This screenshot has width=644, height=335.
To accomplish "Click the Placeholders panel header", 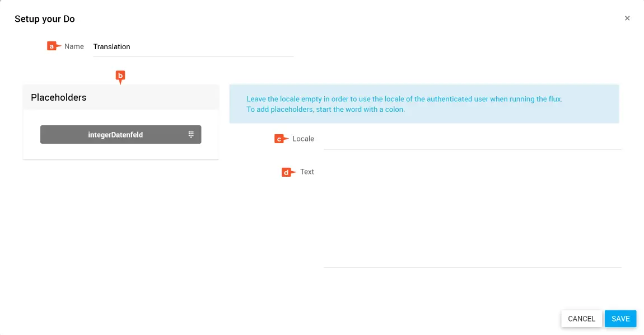I will (x=120, y=97).
